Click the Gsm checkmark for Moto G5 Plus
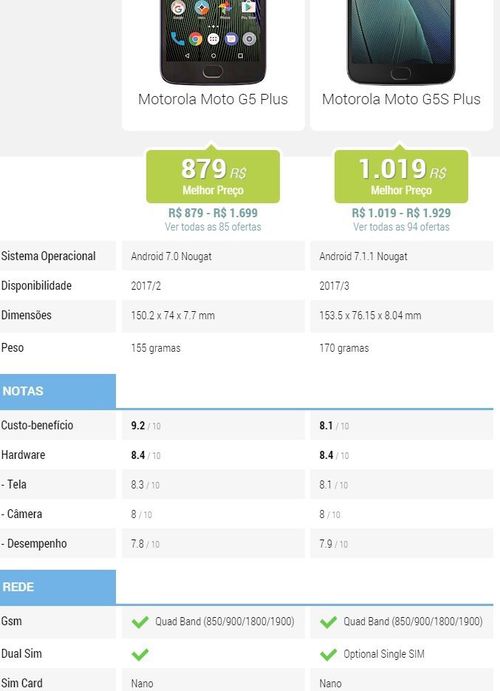The width and height of the screenshot is (500, 691). point(140,622)
